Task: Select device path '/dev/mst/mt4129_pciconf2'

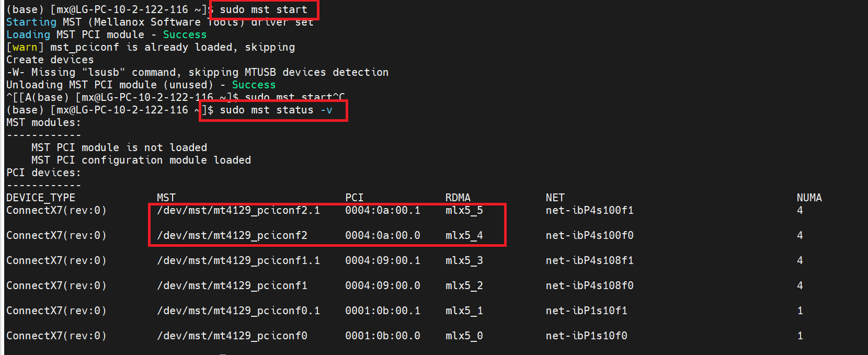Action: coord(232,236)
